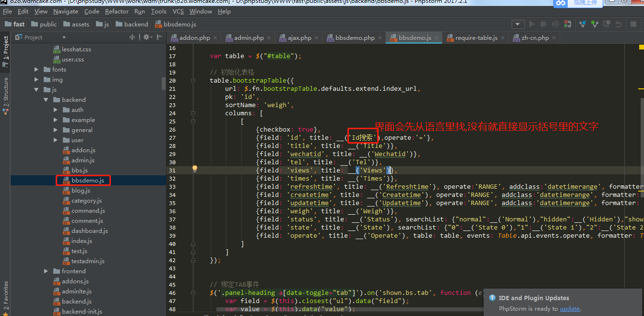Switch to the ajax.php editor tab
Image resolution: width=644 pixels, height=316 pixels.
point(299,37)
